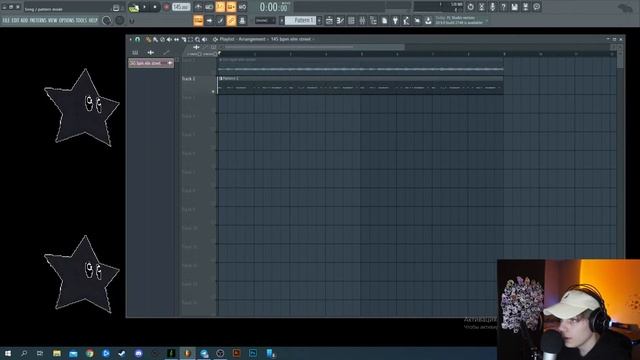
Task: Click the arrow right of Pattern 1
Action: 319,20
